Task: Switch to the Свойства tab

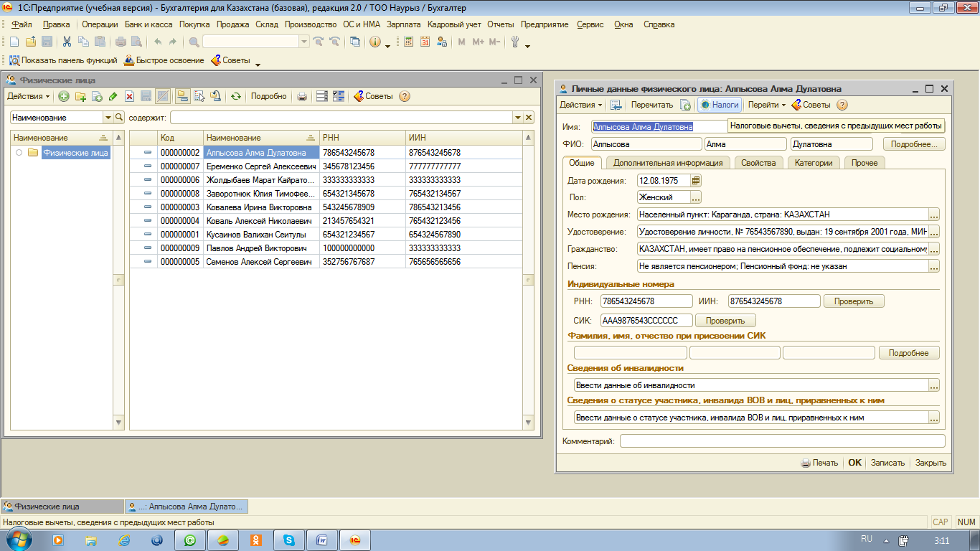Action: 758,163
